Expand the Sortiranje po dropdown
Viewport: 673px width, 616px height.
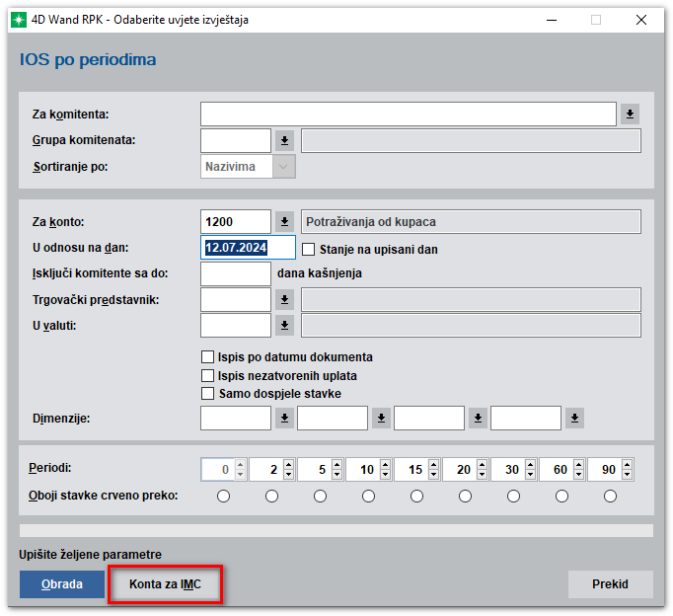(x=284, y=167)
